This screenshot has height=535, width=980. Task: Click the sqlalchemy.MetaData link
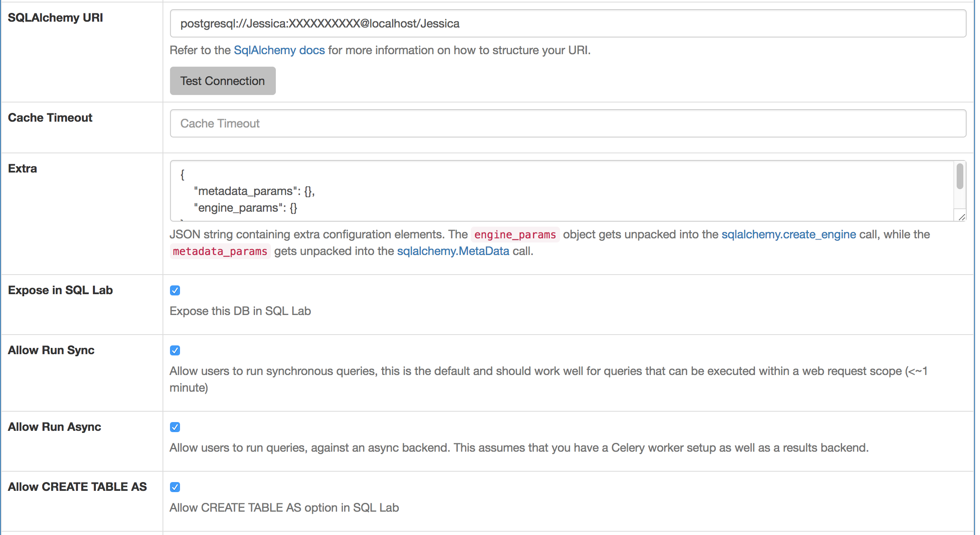453,251
